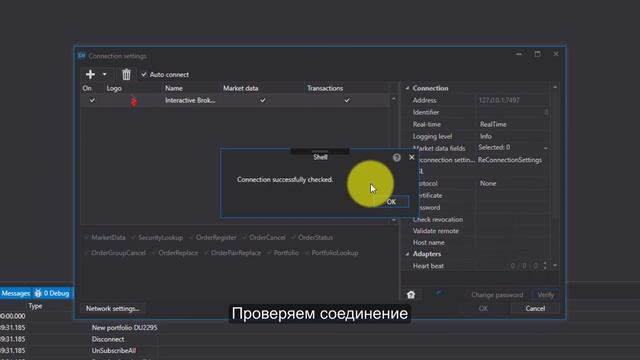Screen dimensions: 640x360
Task: Collapse the Adapters property group
Action: [407, 254]
